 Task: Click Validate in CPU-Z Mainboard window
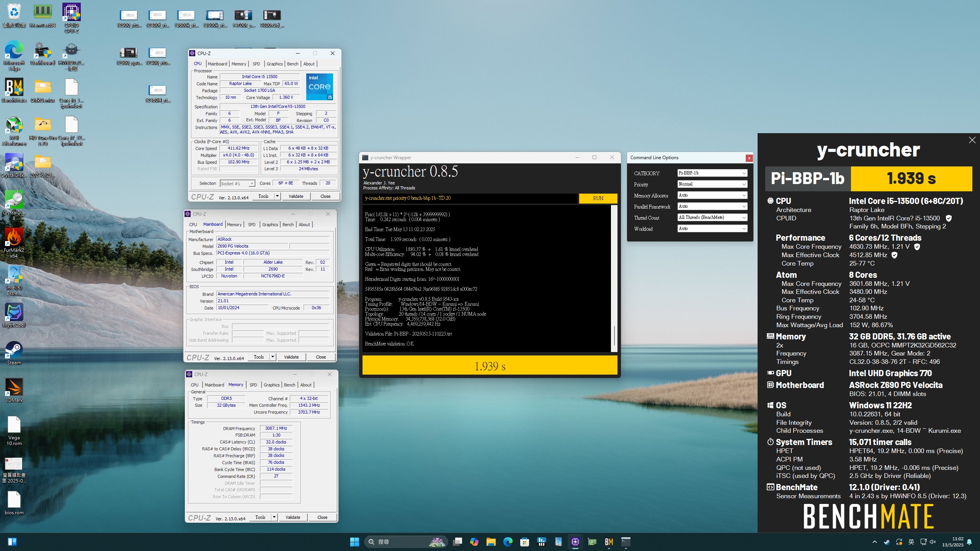pyautogui.click(x=291, y=357)
